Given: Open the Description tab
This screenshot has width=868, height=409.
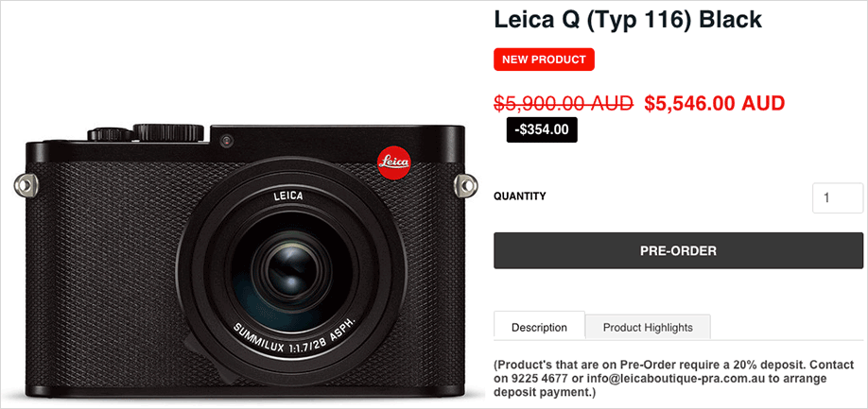Looking at the screenshot, I should click(x=539, y=327).
